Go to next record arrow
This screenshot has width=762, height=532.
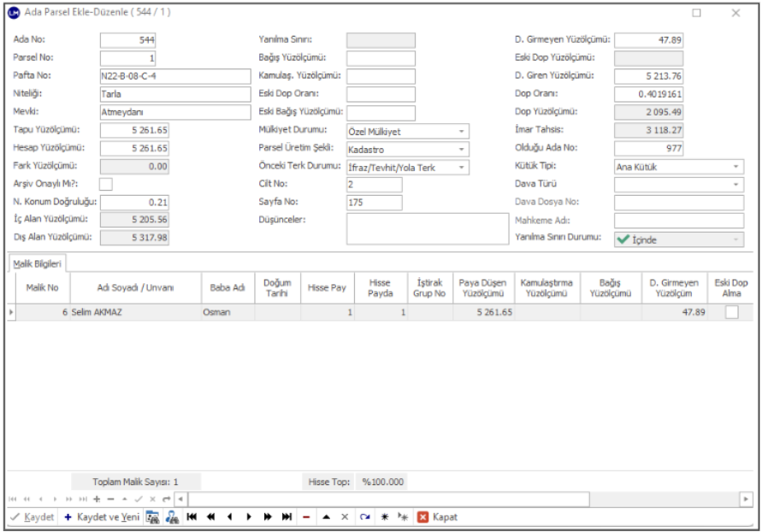tap(249, 517)
